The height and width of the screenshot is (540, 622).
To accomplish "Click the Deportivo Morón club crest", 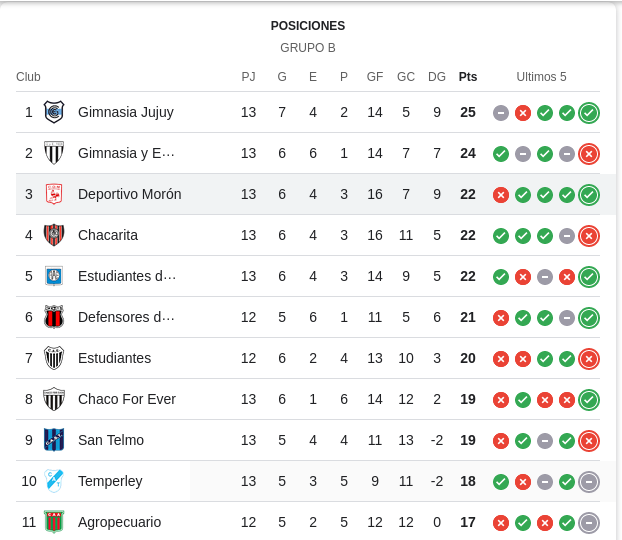I will 54,194.
